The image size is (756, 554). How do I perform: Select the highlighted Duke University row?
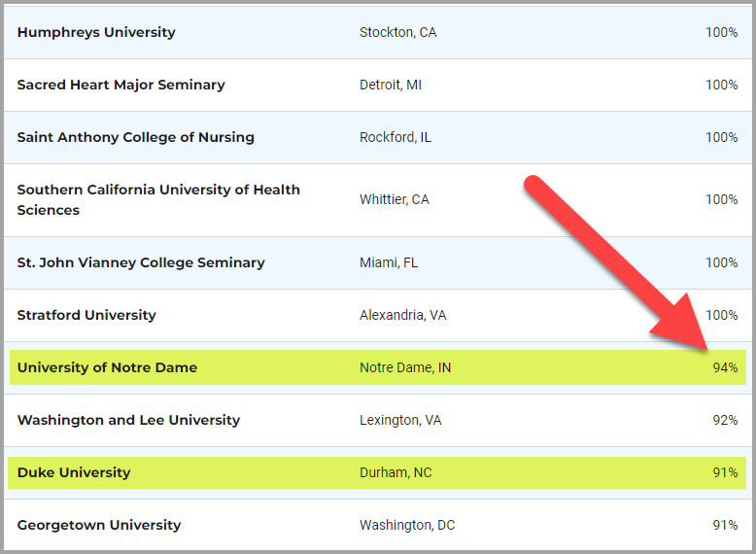[377, 472]
